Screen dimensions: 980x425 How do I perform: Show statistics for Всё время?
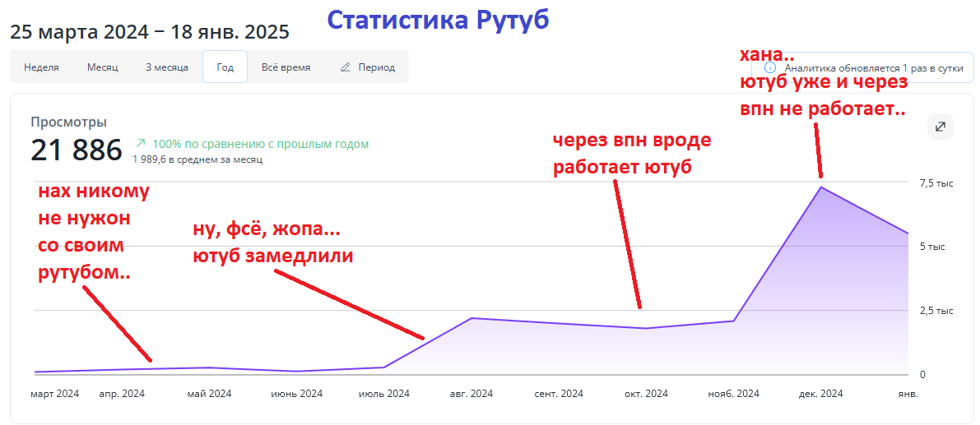tap(286, 67)
